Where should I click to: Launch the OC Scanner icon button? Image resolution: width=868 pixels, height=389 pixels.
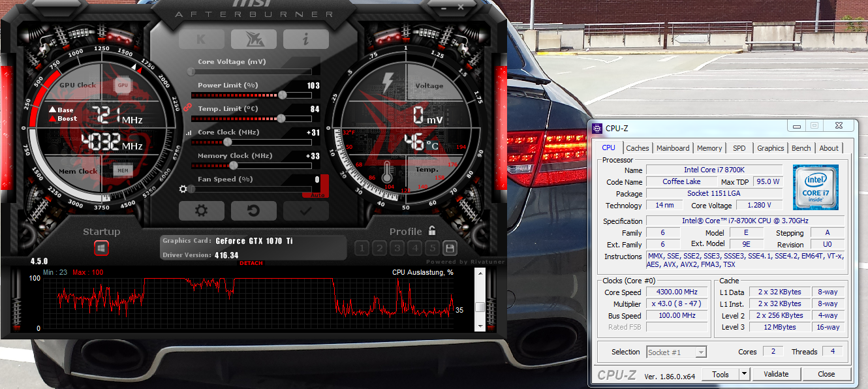(254, 39)
